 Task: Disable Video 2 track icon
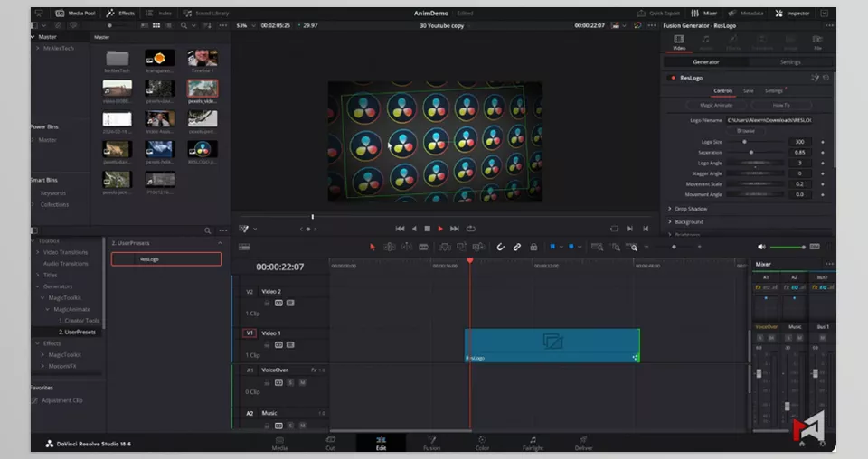290,303
